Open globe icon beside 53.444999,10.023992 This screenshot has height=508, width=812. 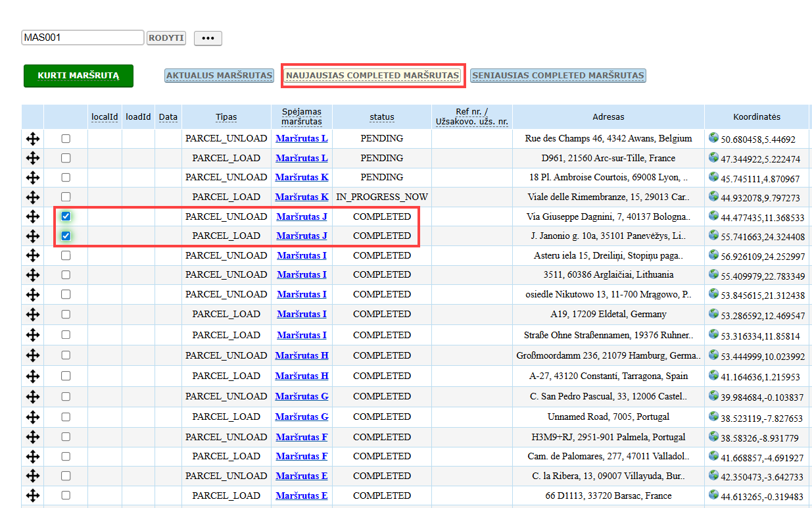[x=713, y=355]
